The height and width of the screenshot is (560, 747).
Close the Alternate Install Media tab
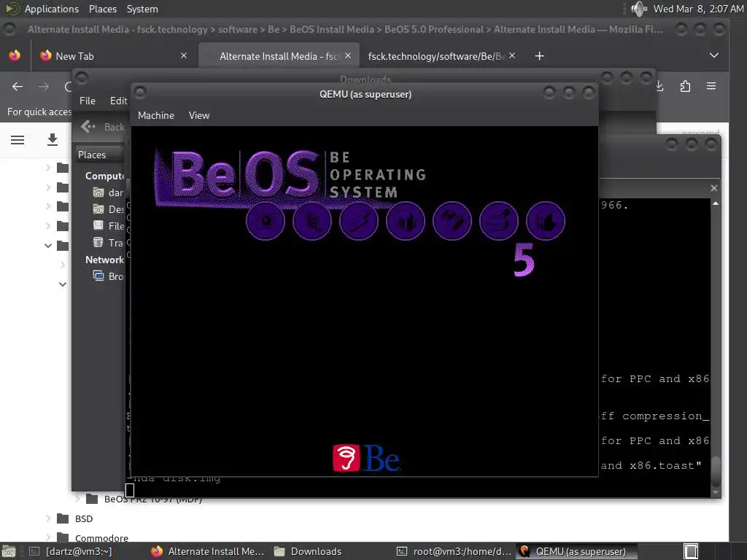click(348, 55)
